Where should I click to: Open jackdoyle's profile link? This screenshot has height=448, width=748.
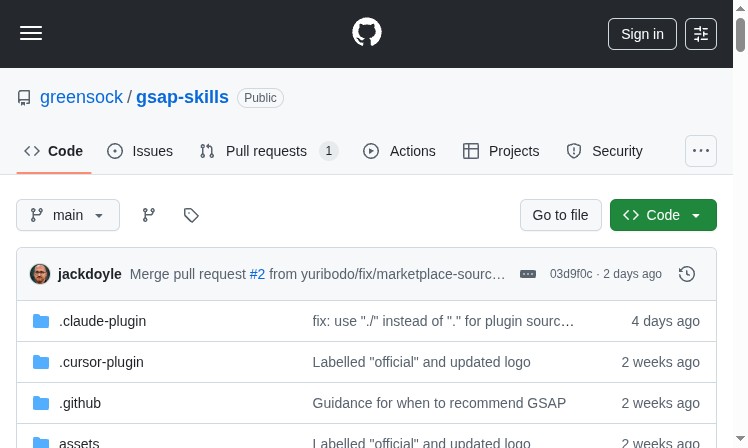tap(90, 274)
